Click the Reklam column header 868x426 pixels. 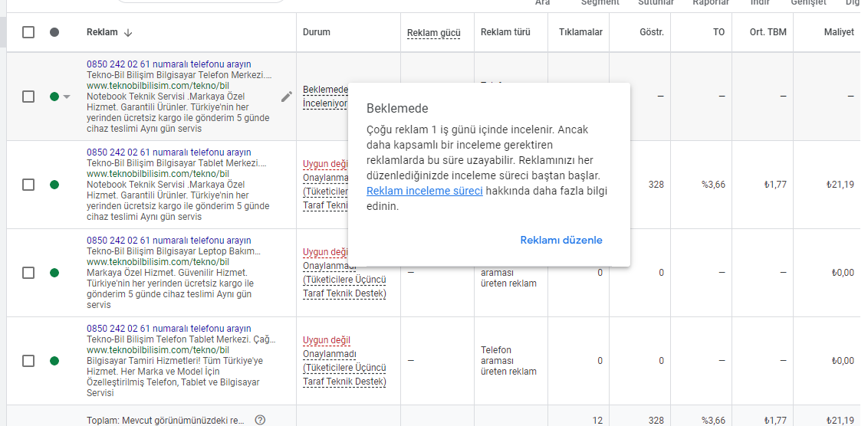(x=102, y=32)
